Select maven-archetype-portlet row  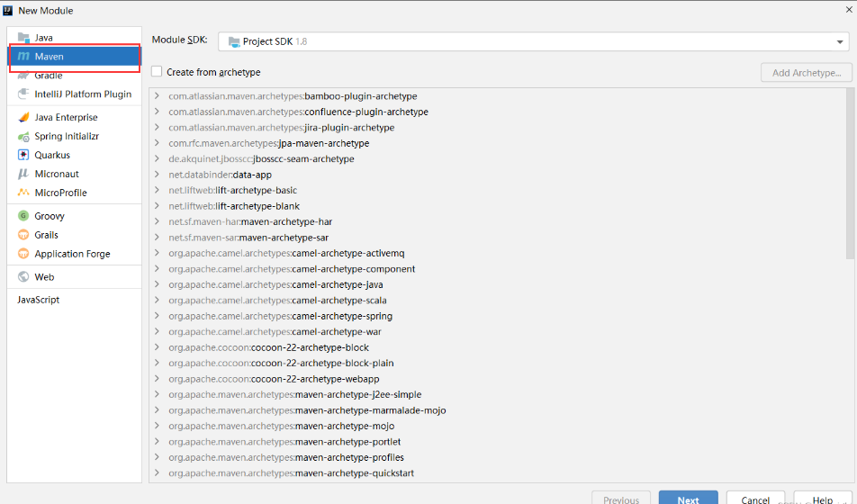[497, 442]
